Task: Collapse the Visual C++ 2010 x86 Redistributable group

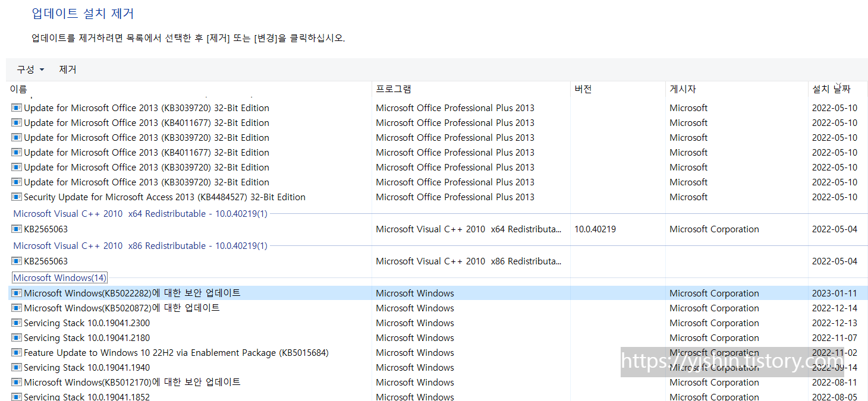Action: [140, 246]
